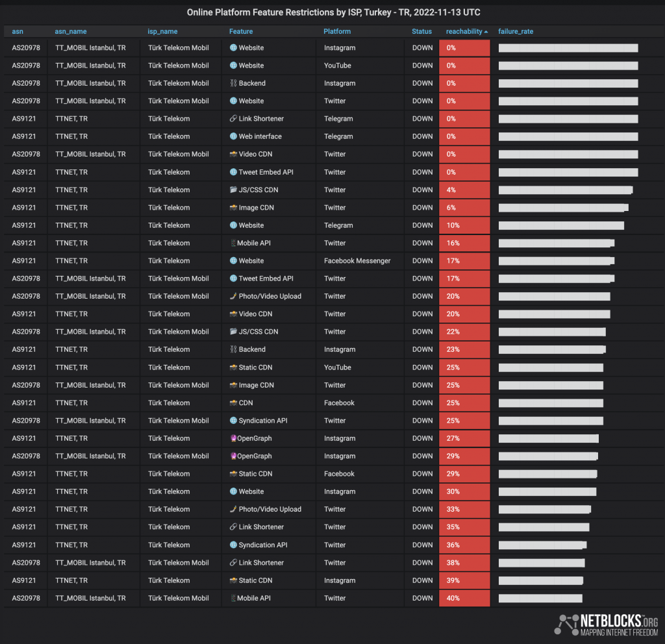665x644 pixels.
Task: Click Photo/Video Upload icon in 20% row
Action: pos(233,296)
